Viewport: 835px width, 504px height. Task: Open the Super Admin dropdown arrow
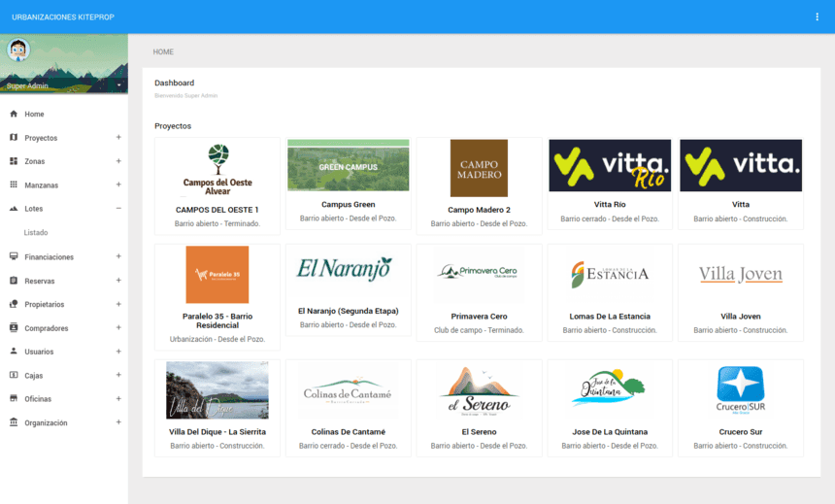[119, 85]
